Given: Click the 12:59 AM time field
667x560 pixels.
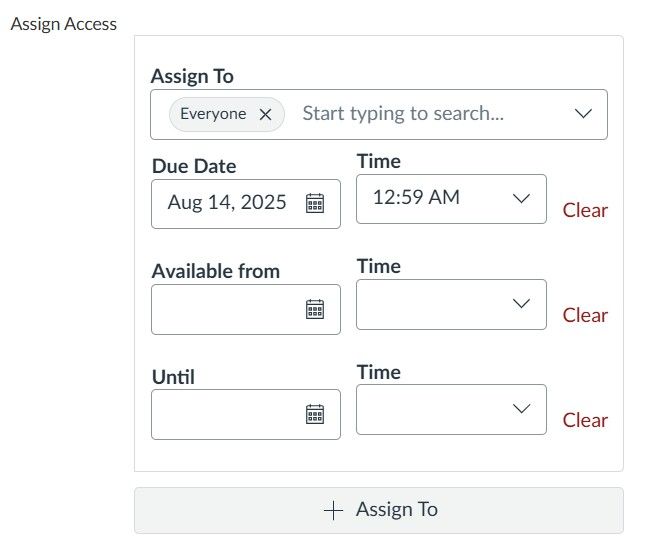Looking at the screenshot, I should coord(451,199).
